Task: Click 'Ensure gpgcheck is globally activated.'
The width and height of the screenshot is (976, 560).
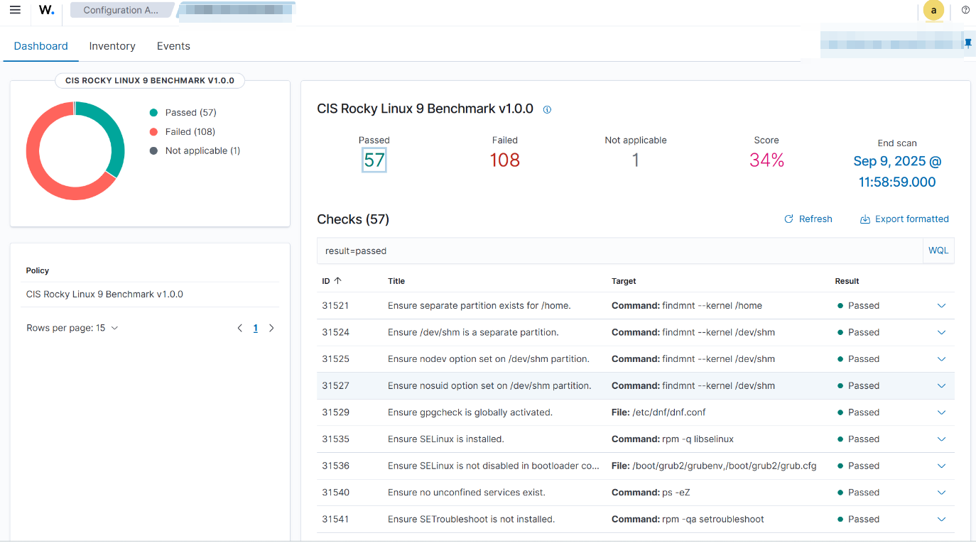Action: point(470,412)
